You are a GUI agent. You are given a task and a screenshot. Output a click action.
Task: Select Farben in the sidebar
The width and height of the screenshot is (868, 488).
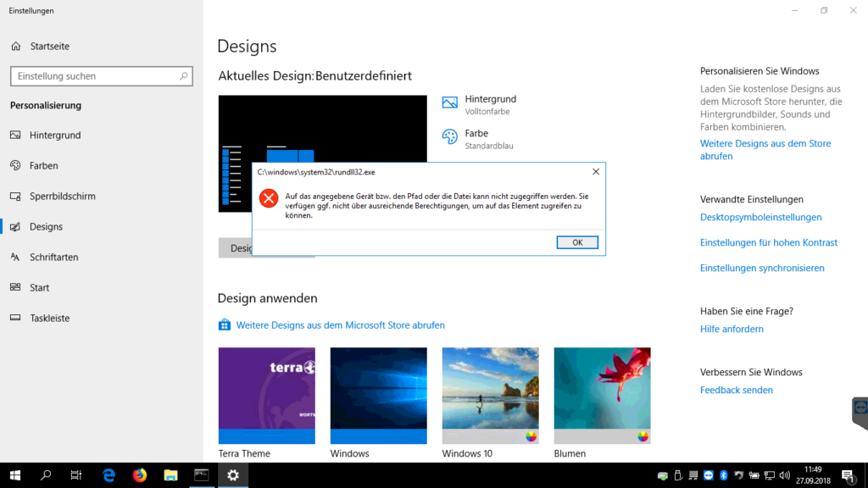[x=44, y=166]
